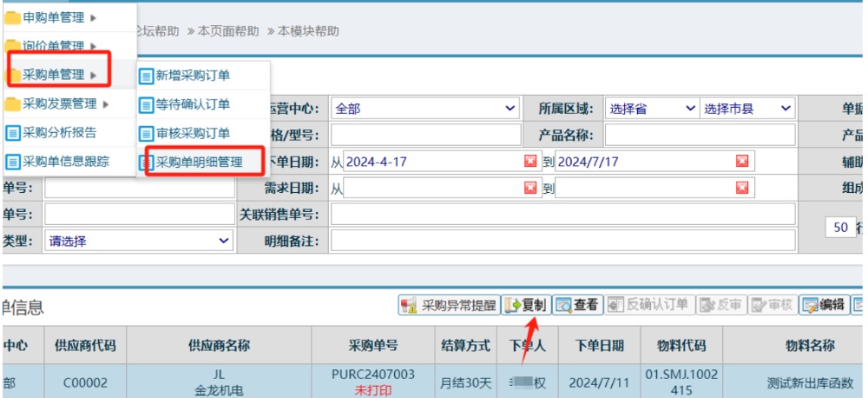Click the 本页面帮助 help link
This screenshot has height=398, width=868.
click(x=227, y=30)
